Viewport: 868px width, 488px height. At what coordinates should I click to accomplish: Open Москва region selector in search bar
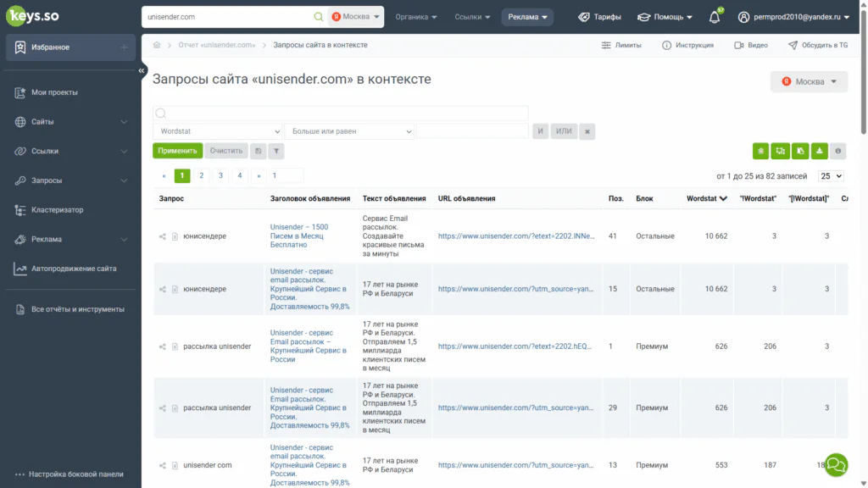click(356, 17)
